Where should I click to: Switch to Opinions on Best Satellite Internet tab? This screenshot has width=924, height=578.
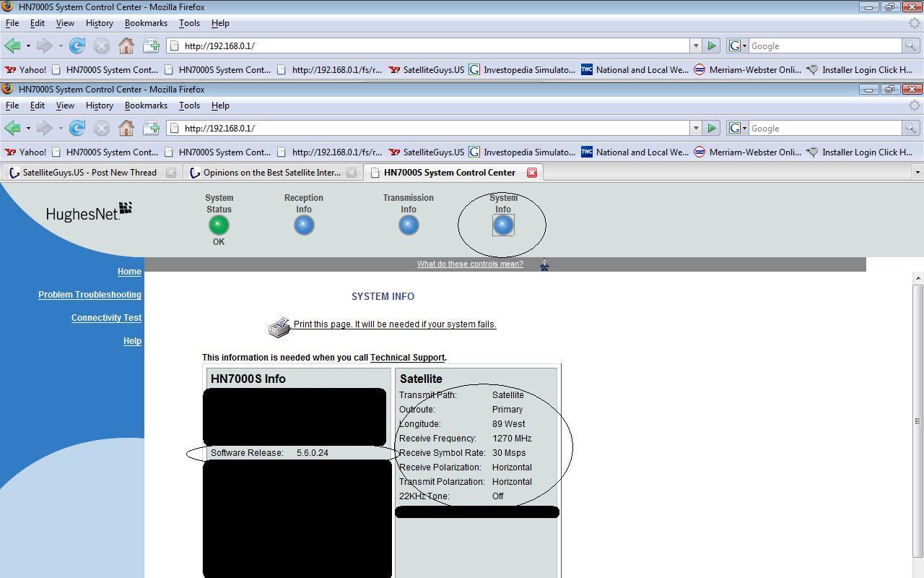point(272,173)
